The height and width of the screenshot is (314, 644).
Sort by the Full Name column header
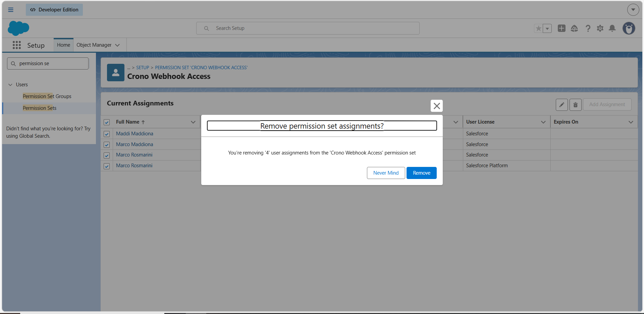pyautogui.click(x=127, y=122)
